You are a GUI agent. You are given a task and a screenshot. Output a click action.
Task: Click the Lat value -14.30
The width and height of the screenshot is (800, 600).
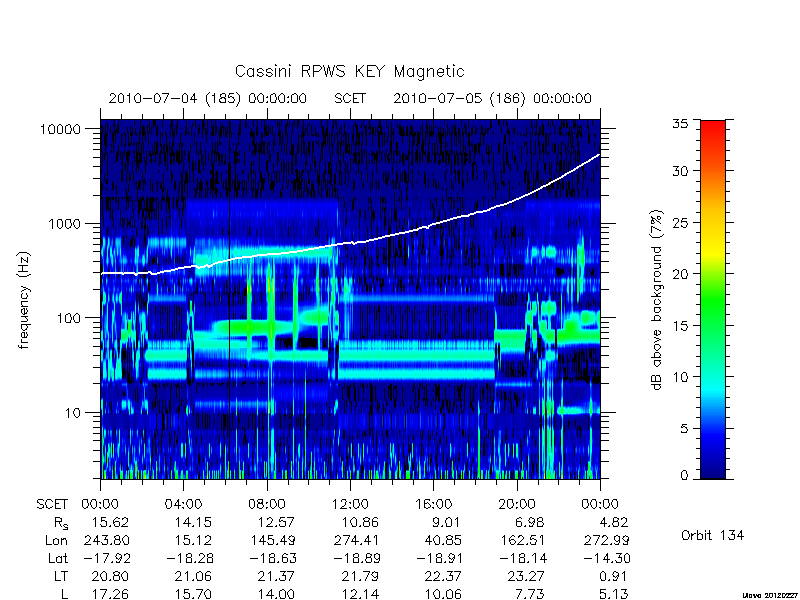[607, 559]
